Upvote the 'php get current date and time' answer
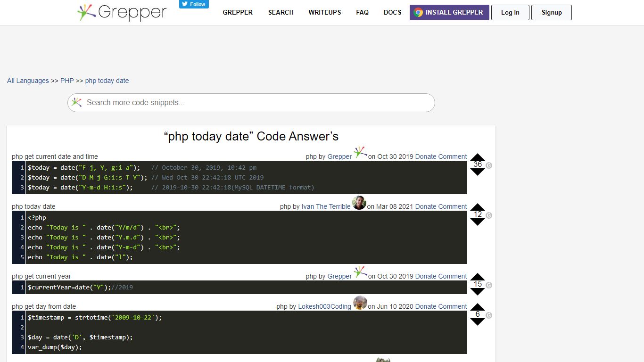The height and width of the screenshot is (362, 644). pos(478,157)
